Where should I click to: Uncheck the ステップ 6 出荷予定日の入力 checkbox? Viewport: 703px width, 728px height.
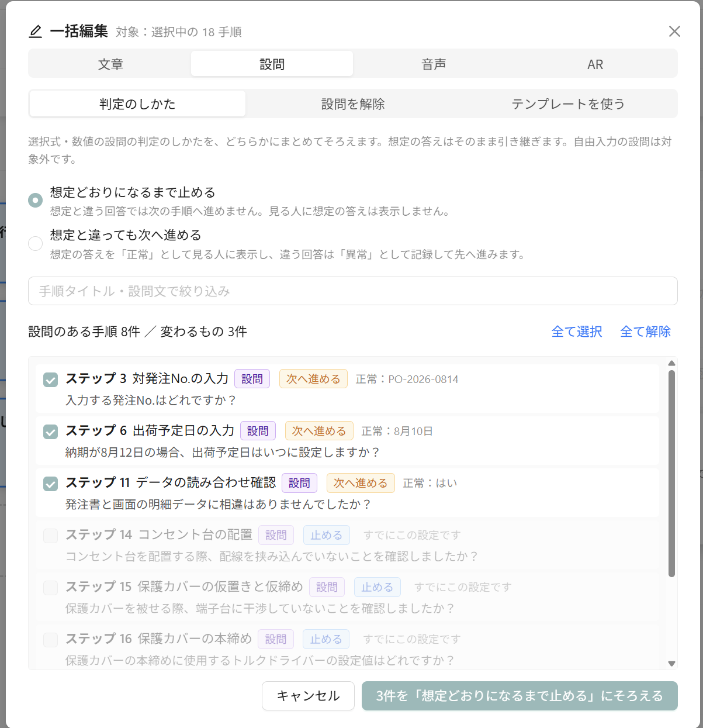point(51,432)
